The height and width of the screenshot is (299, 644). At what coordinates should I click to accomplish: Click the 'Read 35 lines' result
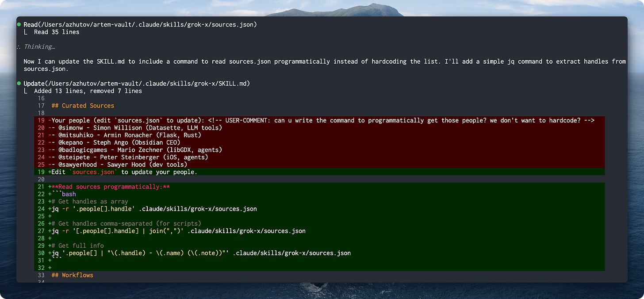pos(57,32)
